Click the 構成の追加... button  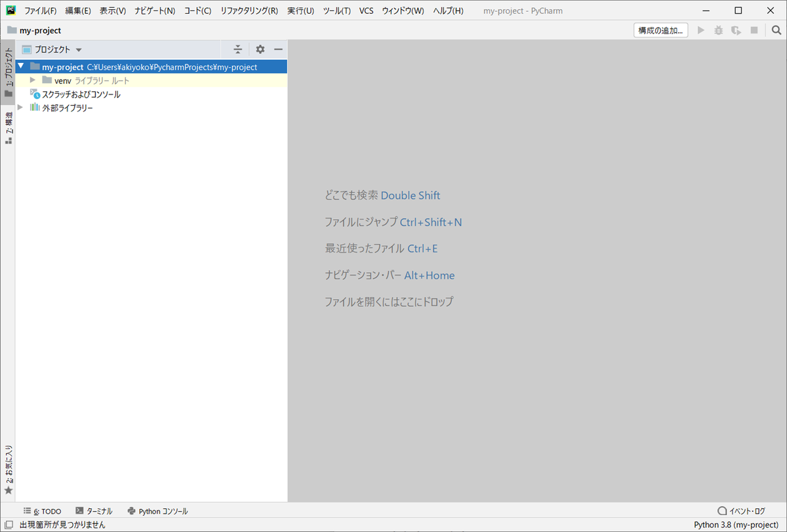coord(661,30)
